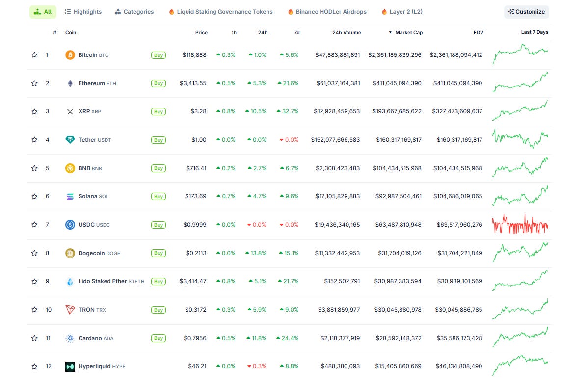This screenshot has height=379, width=588.
Task: Click the Dogecoin coin logo
Action: click(70, 253)
